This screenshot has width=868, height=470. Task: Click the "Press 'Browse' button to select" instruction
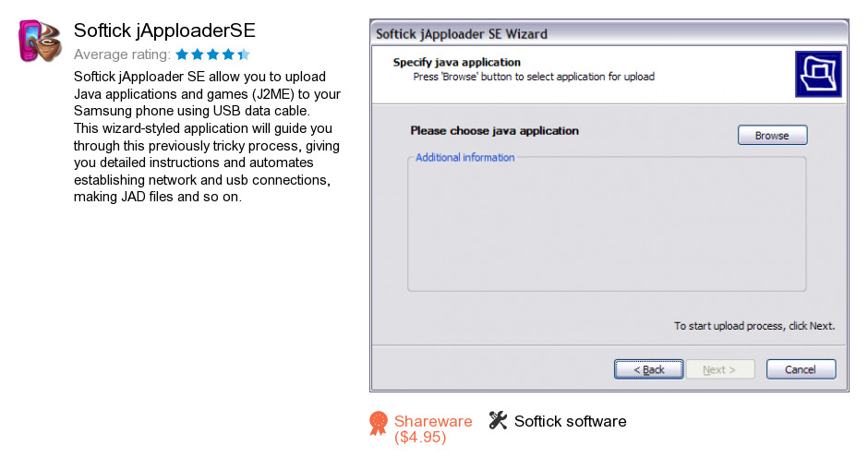(x=534, y=77)
